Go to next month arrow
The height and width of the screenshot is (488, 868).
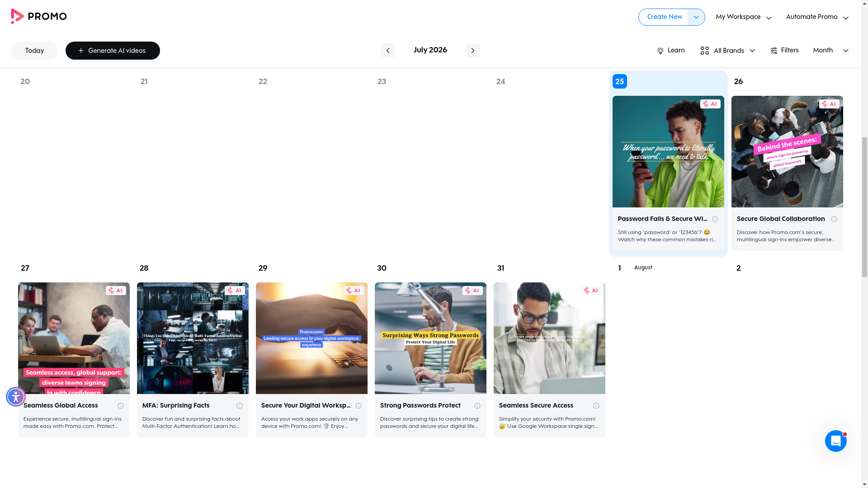(x=472, y=51)
